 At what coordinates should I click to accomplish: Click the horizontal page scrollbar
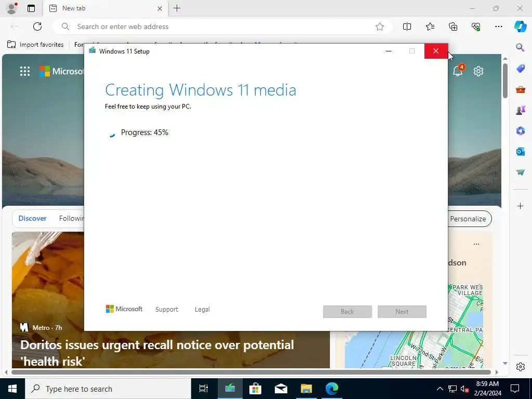tap(251, 372)
